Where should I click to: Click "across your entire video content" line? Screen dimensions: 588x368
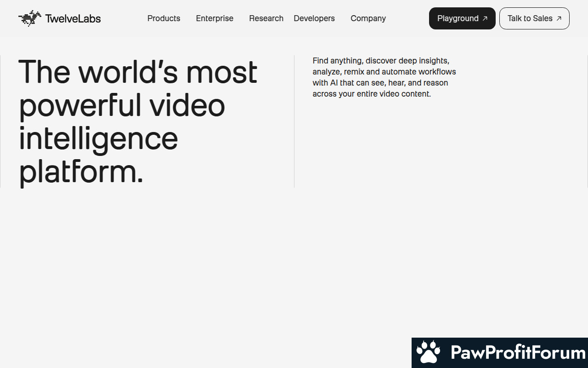click(x=372, y=94)
